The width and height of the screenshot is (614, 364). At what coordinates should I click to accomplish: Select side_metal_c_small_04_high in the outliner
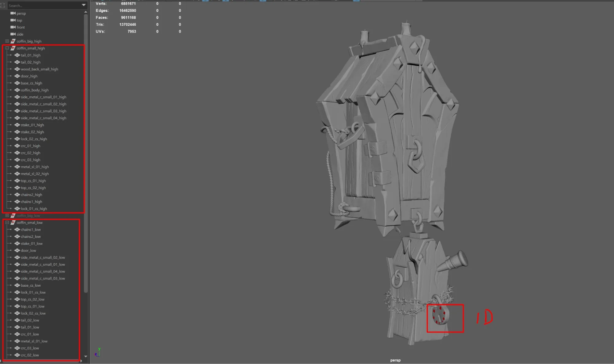point(43,118)
